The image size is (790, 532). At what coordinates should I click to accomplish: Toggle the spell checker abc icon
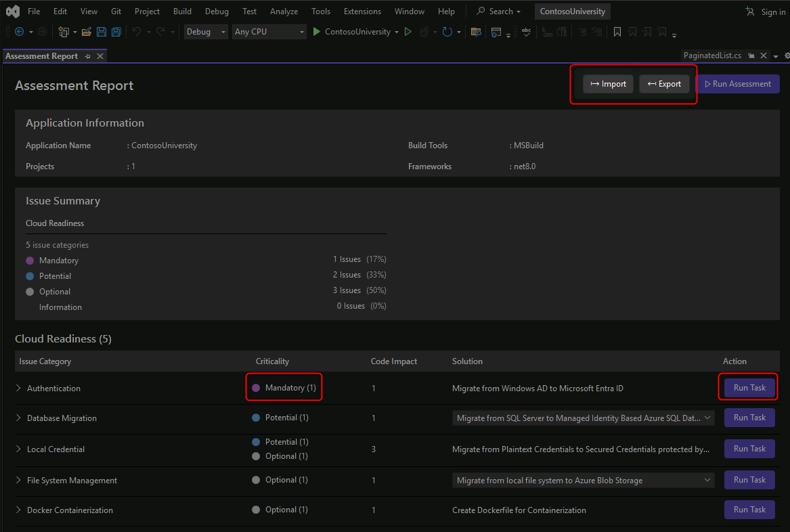click(x=527, y=32)
